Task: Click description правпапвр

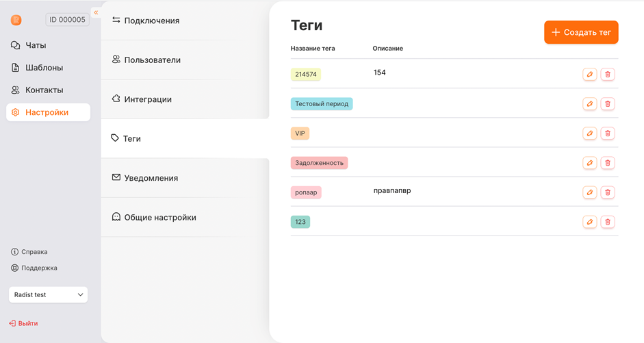Action: click(x=392, y=190)
